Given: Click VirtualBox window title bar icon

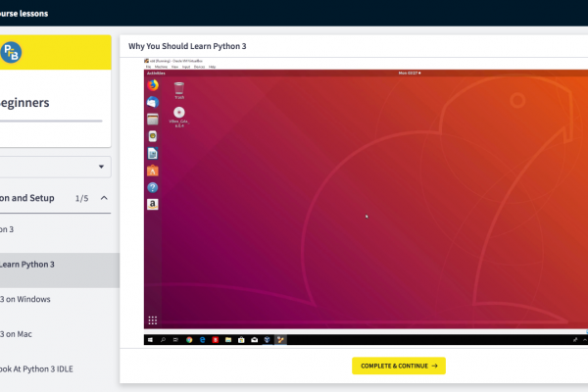Looking at the screenshot, I should click(146, 61).
